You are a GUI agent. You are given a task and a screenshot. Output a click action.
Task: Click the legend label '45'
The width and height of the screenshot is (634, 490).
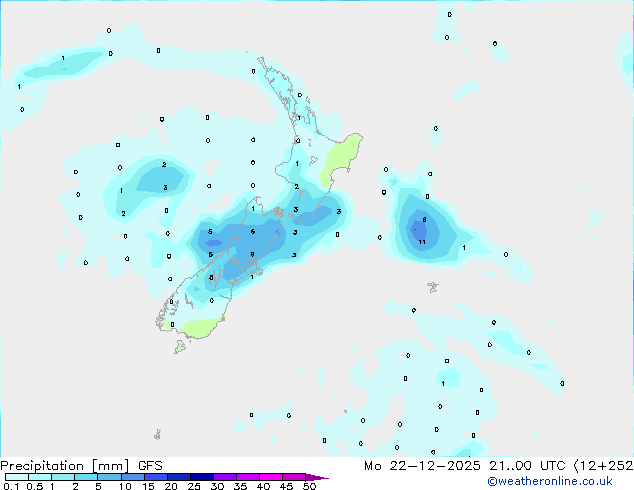point(286,486)
